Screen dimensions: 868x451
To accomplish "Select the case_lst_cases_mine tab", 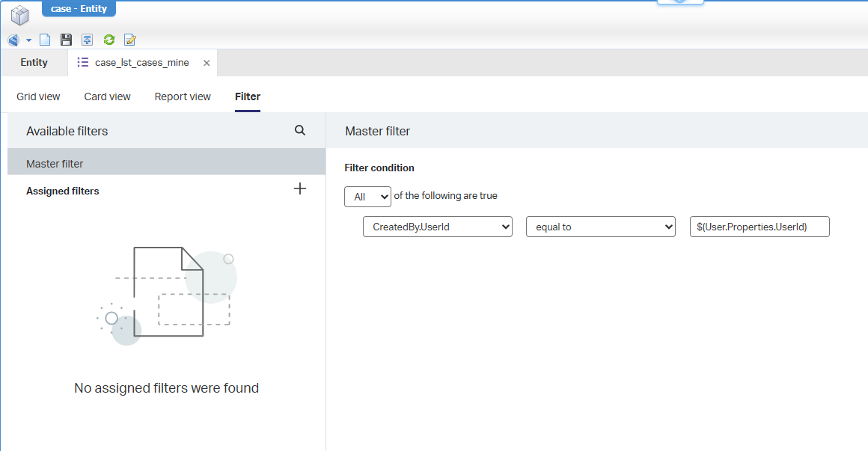I will click(x=141, y=63).
